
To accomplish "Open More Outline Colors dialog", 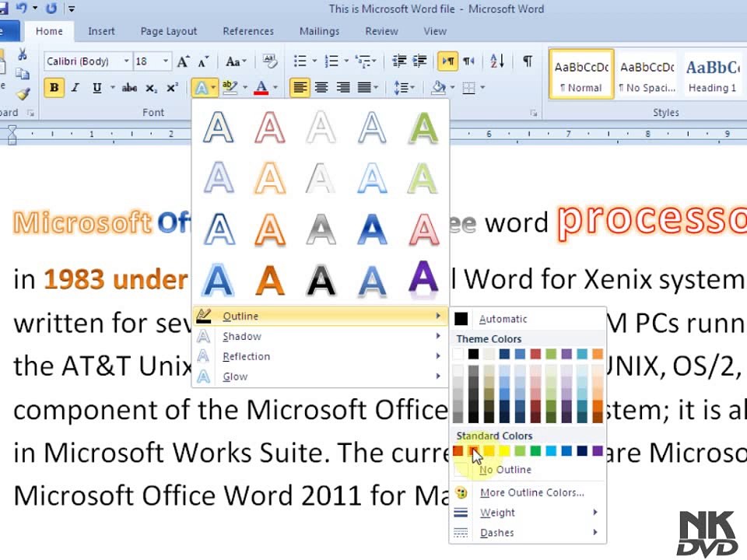I will pos(528,492).
